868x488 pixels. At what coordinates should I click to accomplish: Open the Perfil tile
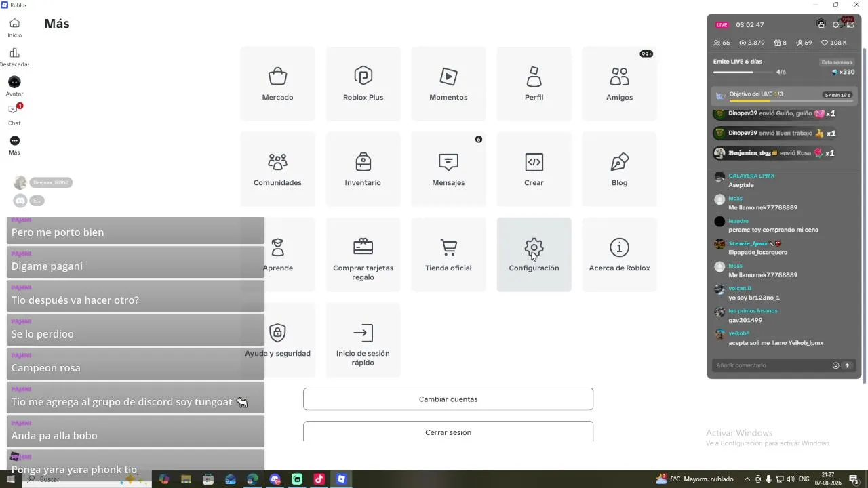[534, 84]
